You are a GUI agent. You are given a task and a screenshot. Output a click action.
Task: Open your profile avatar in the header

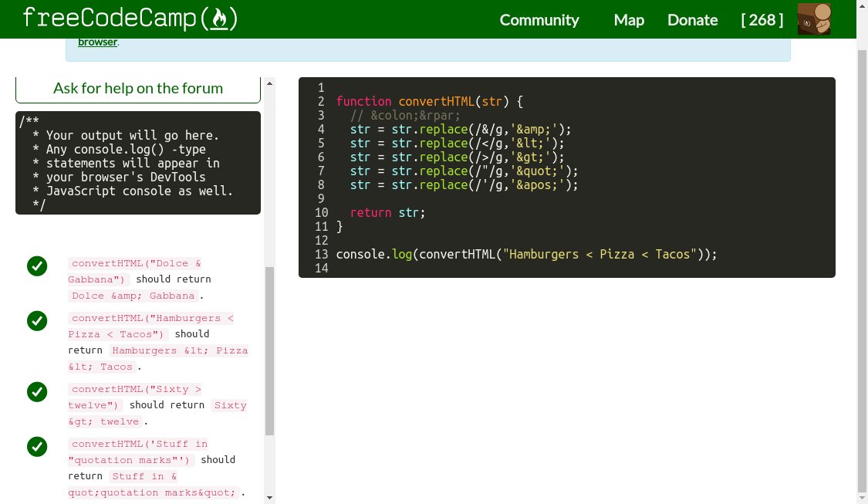814,19
